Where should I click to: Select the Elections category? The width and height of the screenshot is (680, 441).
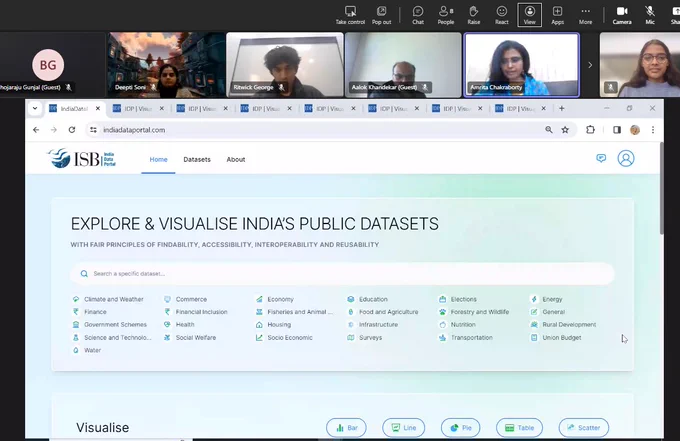point(458,299)
